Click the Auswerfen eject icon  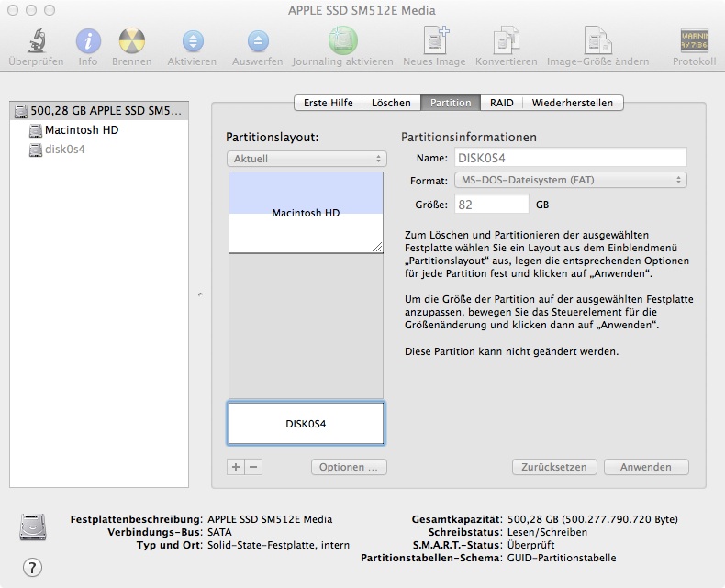coord(258,40)
